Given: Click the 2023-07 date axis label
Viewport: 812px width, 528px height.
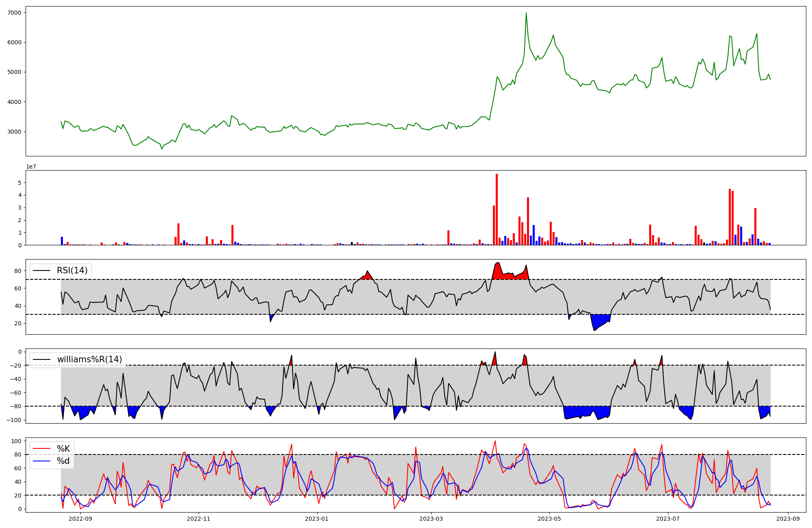Looking at the screenshot, I should click(x=668, y=519).
